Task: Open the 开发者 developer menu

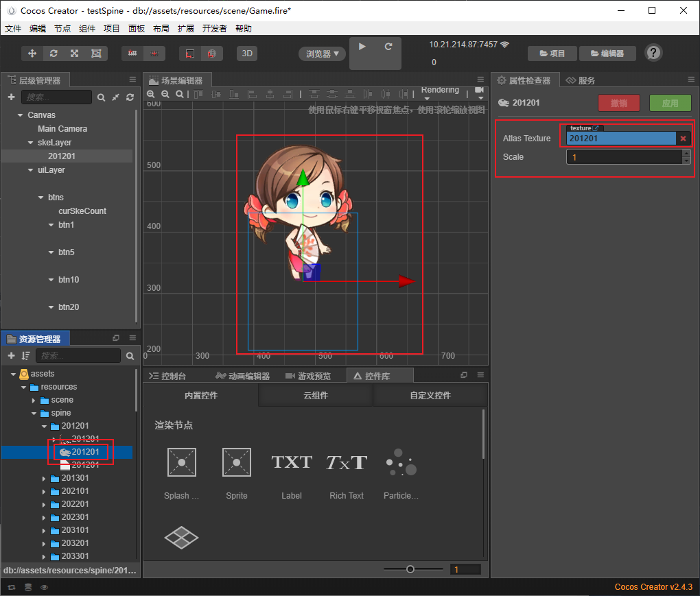Action: 214,29
